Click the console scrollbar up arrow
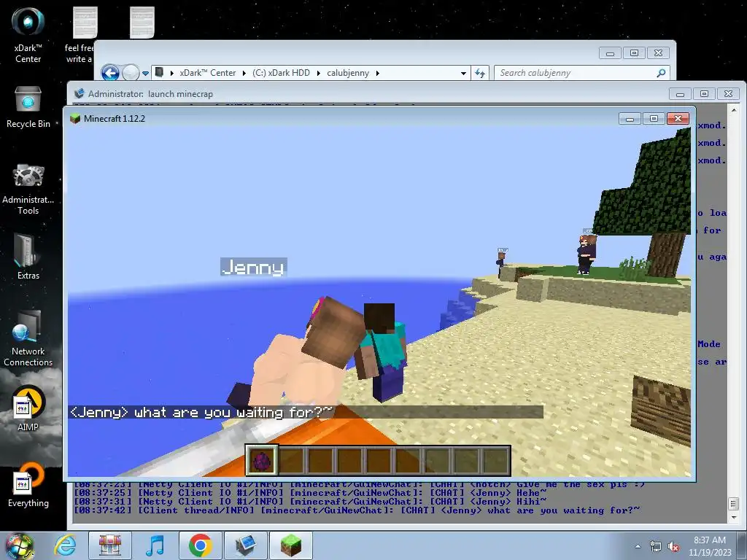The width and height of the screenshot is (747, 560). (734, 110)
